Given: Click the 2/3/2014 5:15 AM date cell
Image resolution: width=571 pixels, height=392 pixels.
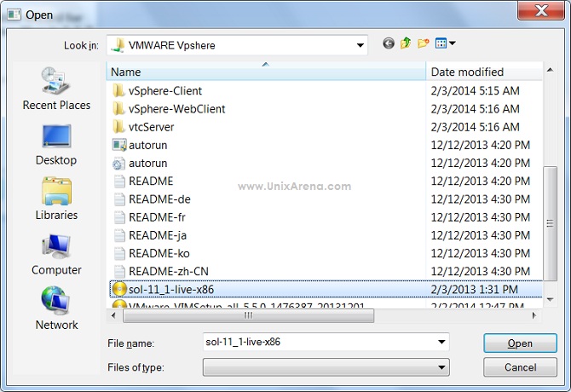Looking at the screenshot, I should pyautogui.click(x=475, y=90).
